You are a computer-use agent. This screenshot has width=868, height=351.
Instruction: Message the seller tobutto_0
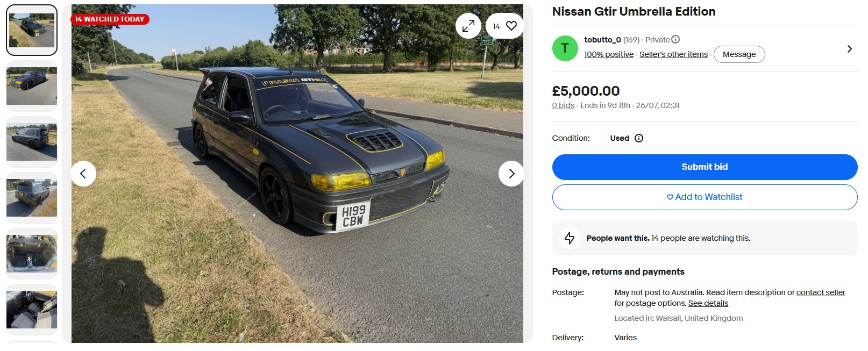pos(739,54)
